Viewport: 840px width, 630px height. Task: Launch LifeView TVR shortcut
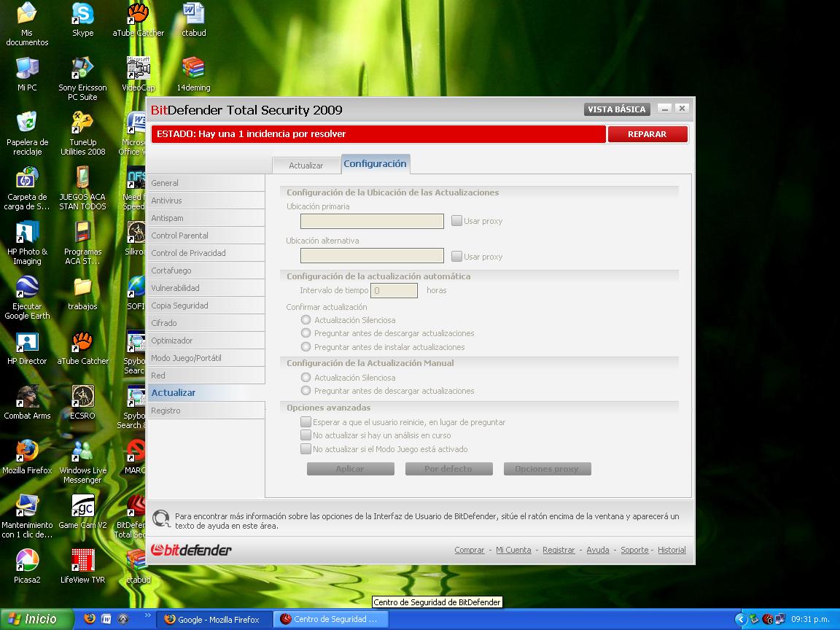(82, 566)
